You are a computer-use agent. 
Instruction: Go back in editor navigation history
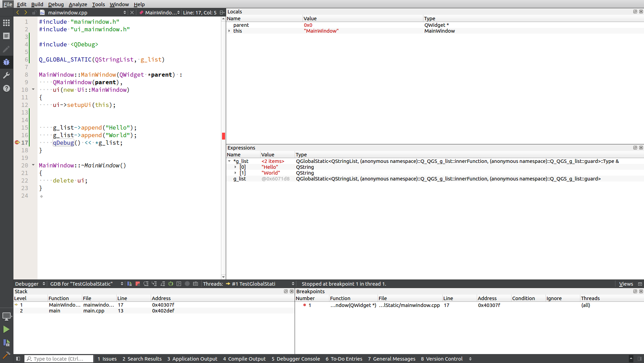[18, 12]
